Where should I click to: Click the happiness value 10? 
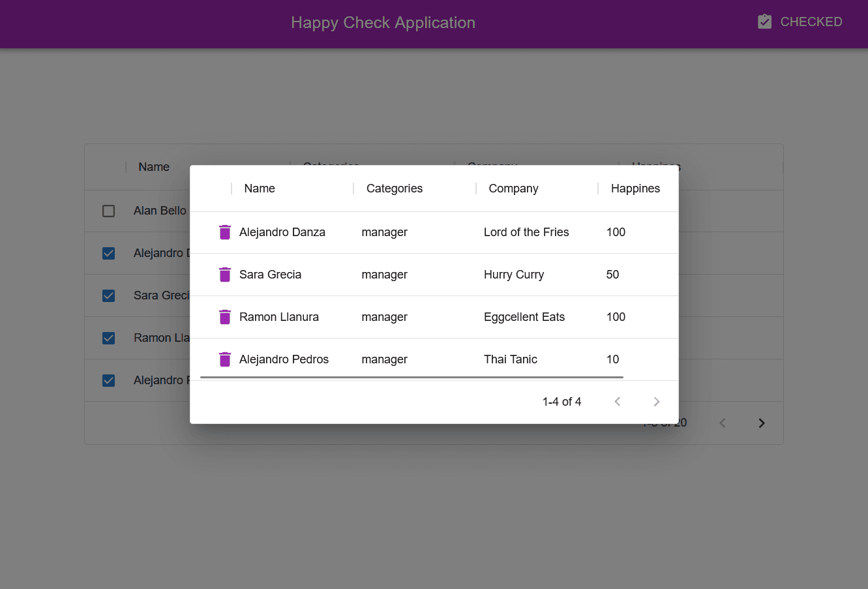tap(612, 359)
